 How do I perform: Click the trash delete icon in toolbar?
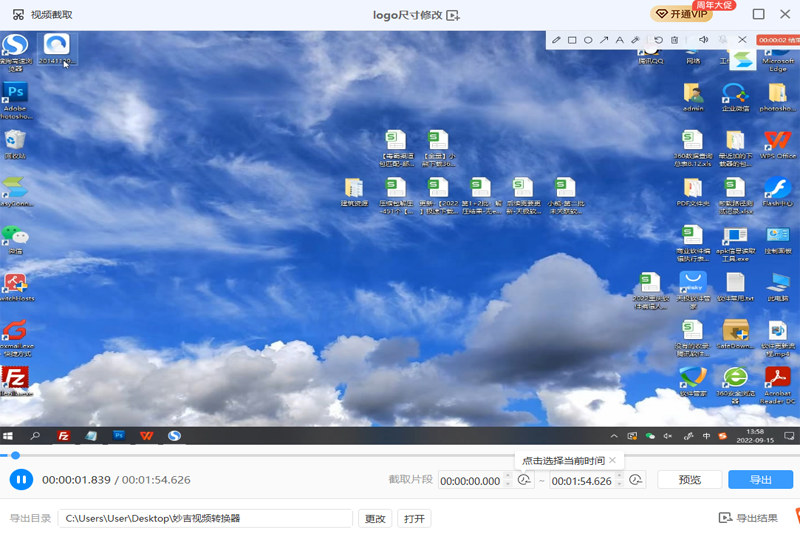click(x=675, y=40)
